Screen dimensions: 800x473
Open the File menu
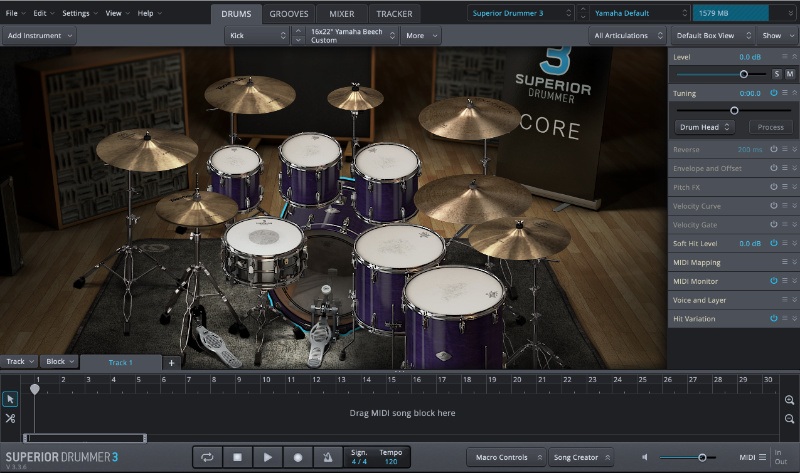15,13
